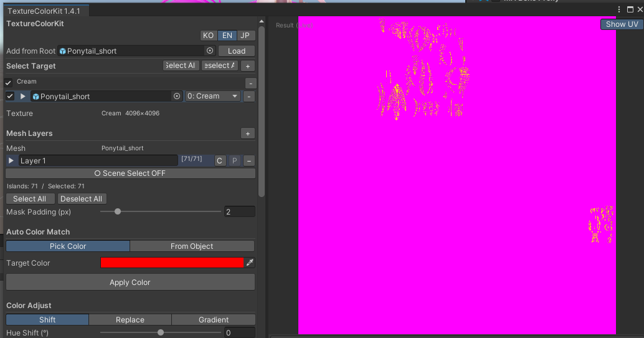
Task: Click the 'Islands: 71 / Selected: 71' text
Action: (45, 186)
